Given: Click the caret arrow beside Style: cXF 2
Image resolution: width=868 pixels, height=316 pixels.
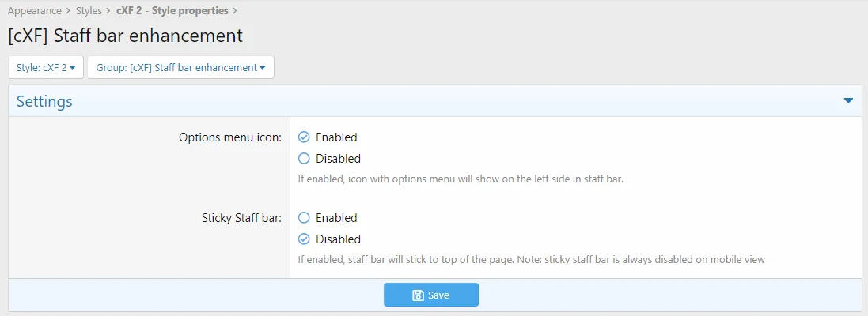Looking at the screenshot, I should pyautogui.click(x=73, y=68).
